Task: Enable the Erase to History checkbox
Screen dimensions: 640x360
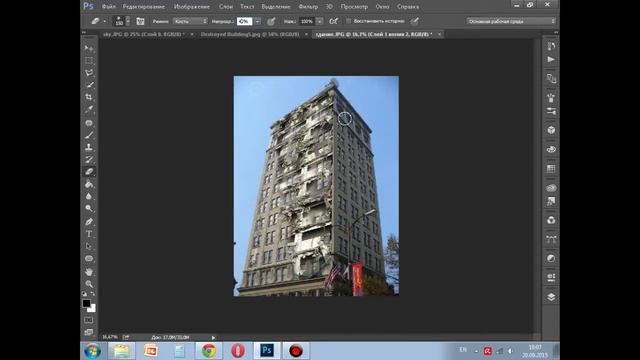Action: (349, 21)
